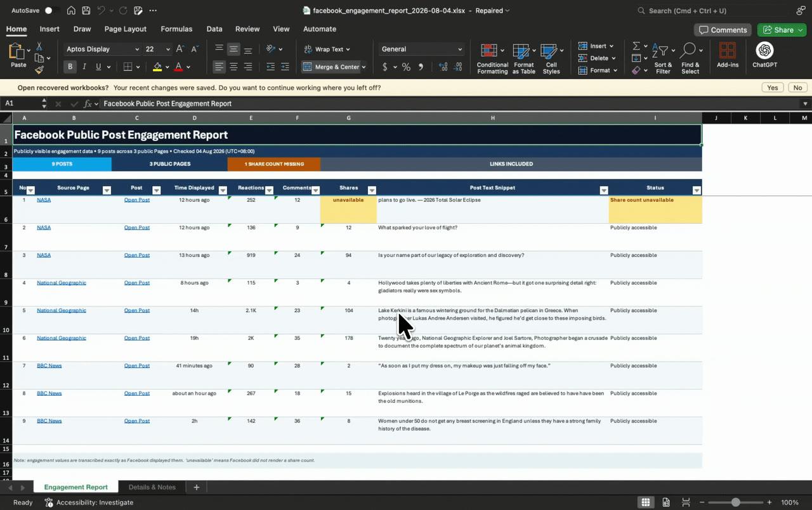Apply Percent Style number format
This screenshot has width=812, height=510.
pyautogui.click(x=406, y=67)
